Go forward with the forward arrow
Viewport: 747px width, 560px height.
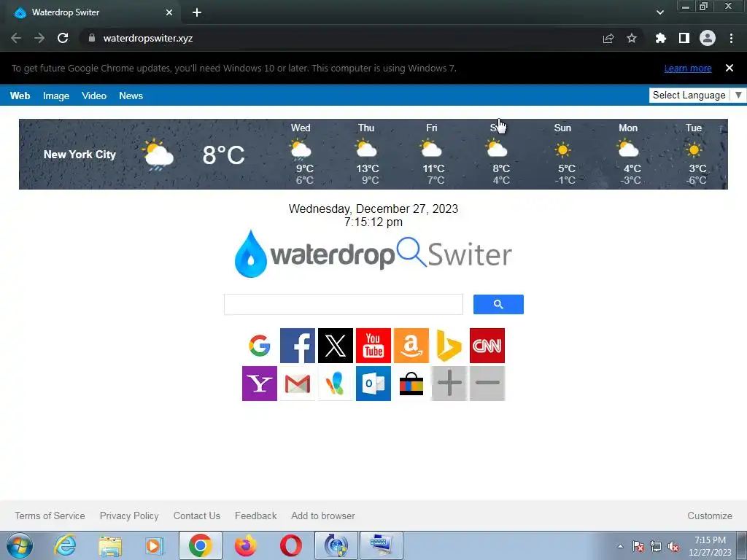pyautogui.click(x=39, y=38)
